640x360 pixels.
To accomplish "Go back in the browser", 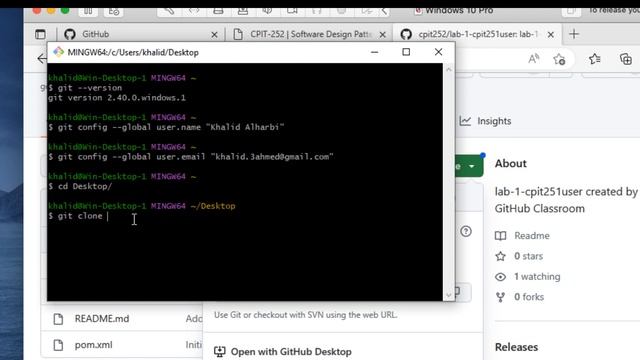I will (x=42, y=59).
